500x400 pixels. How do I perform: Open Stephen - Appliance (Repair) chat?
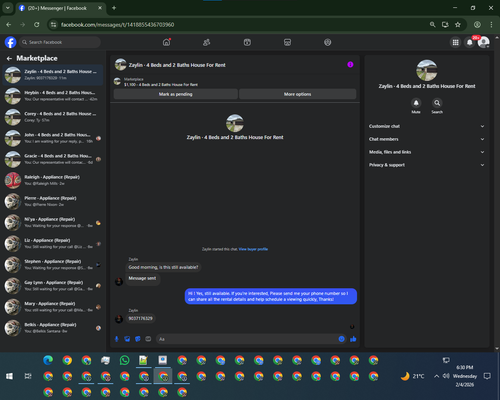53,265
